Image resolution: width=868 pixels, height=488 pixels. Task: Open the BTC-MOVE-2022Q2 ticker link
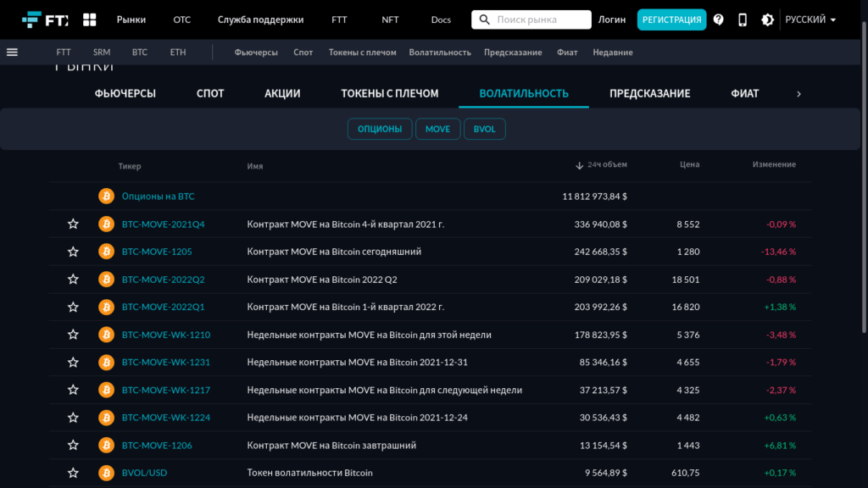164,280
